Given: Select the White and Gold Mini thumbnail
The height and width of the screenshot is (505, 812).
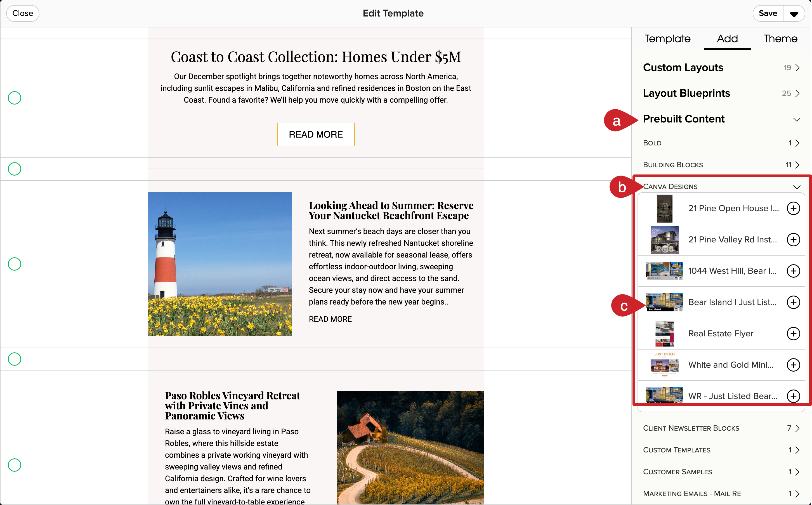Looking at the screenshot, I should pyautogui.click(x=664, y=365).
